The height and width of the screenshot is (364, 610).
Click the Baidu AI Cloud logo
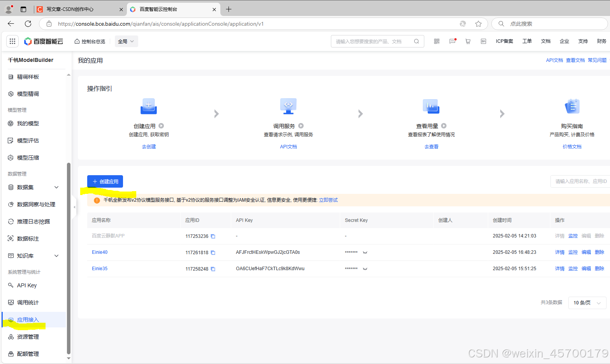coord(43,41)
